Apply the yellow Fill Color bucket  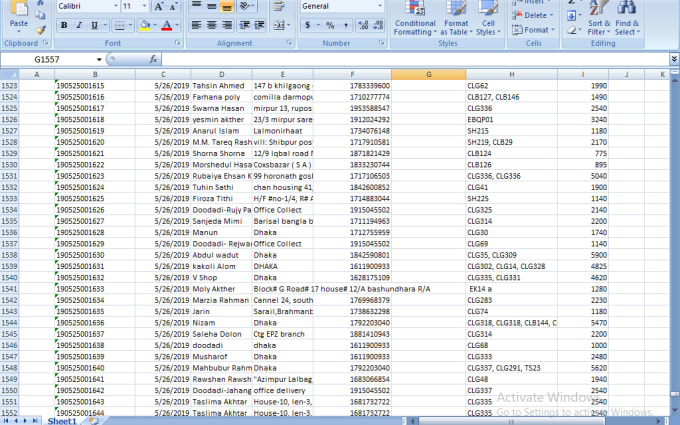pos(145,26)
